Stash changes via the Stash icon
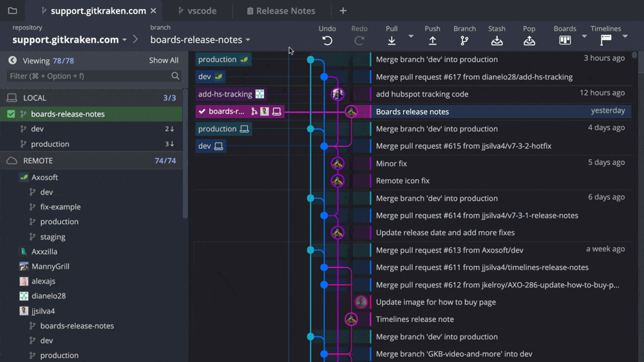 point(497,41)
